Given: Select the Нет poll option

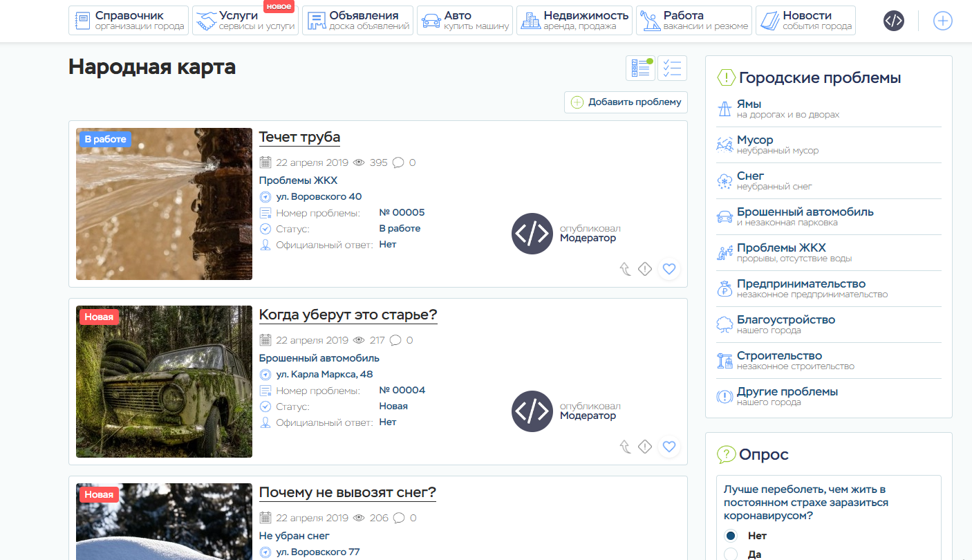Looking at the screenshot, I should click(x=731, y=536).
